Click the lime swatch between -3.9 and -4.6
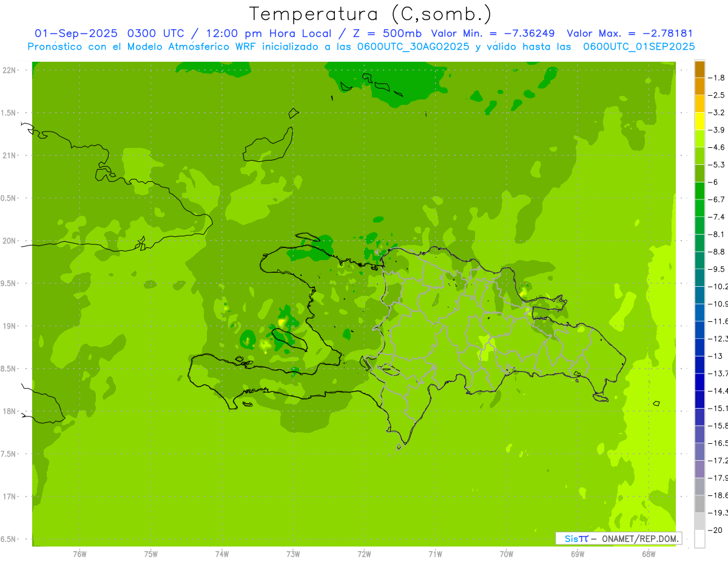 point(699,139)
